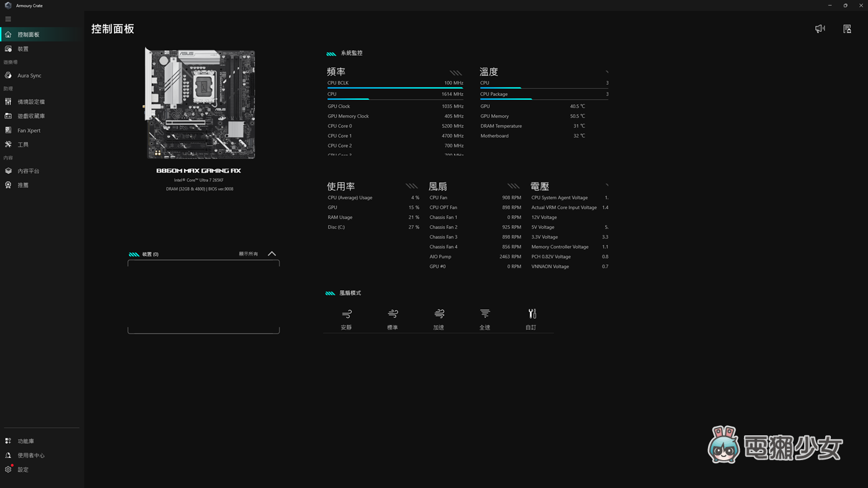Open Aura Sync in the sidebar

pyautogui.click(x=42, y=76)
